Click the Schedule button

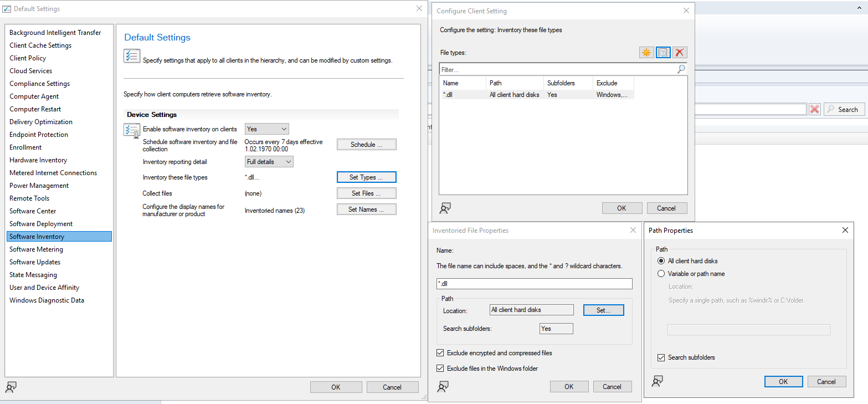(x=366, y=145)
